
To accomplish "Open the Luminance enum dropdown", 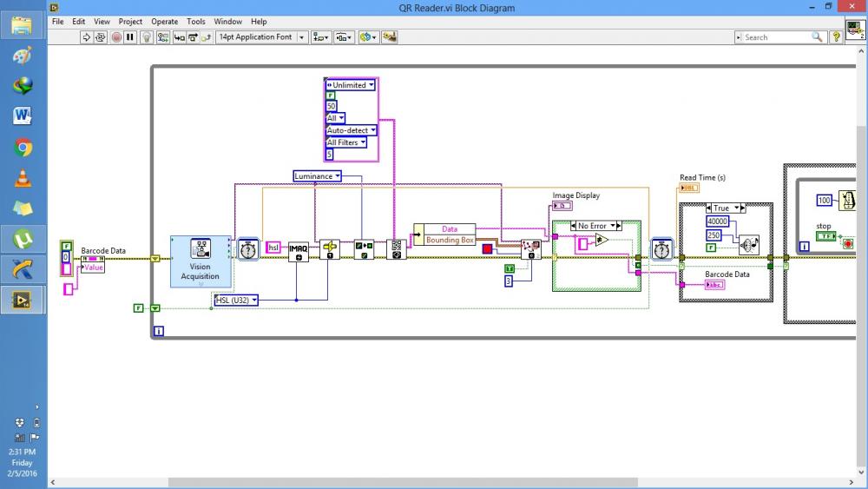I will click(317, 176).
